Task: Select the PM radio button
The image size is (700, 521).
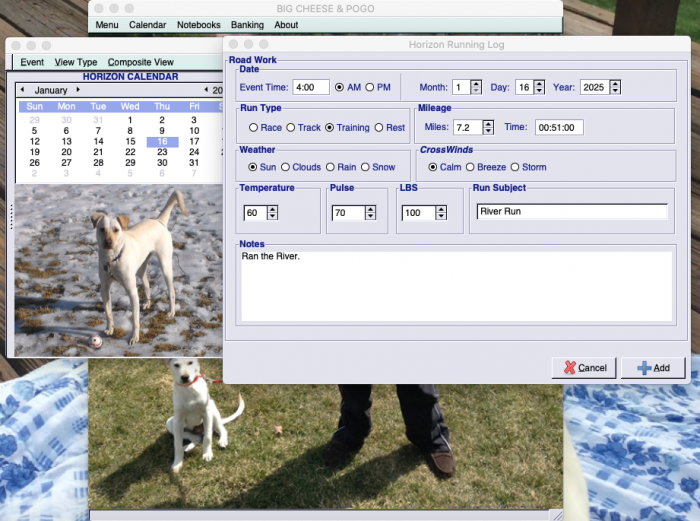Action: 371,87
